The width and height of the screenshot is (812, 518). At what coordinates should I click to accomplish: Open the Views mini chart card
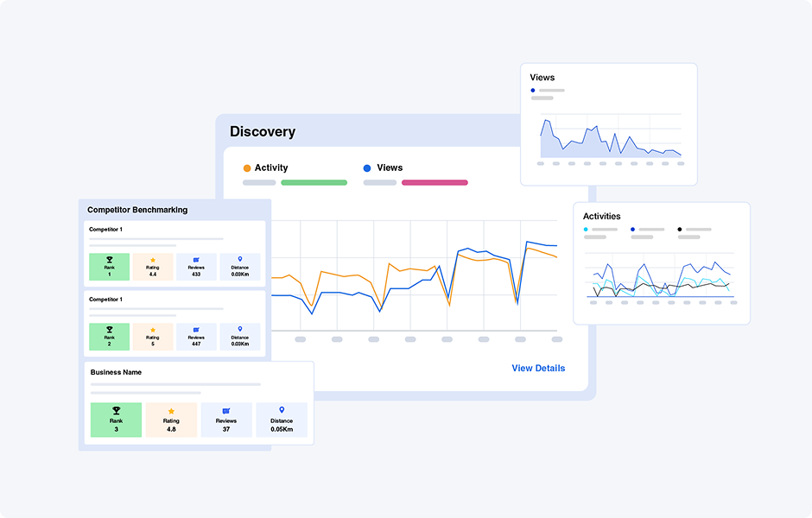point(608,123)
